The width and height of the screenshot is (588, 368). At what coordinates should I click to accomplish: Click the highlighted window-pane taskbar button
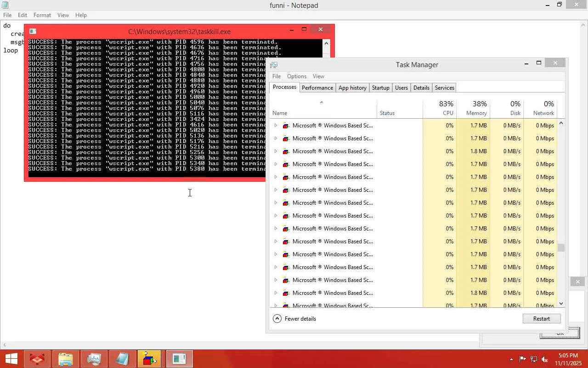[x=179, y=359]
